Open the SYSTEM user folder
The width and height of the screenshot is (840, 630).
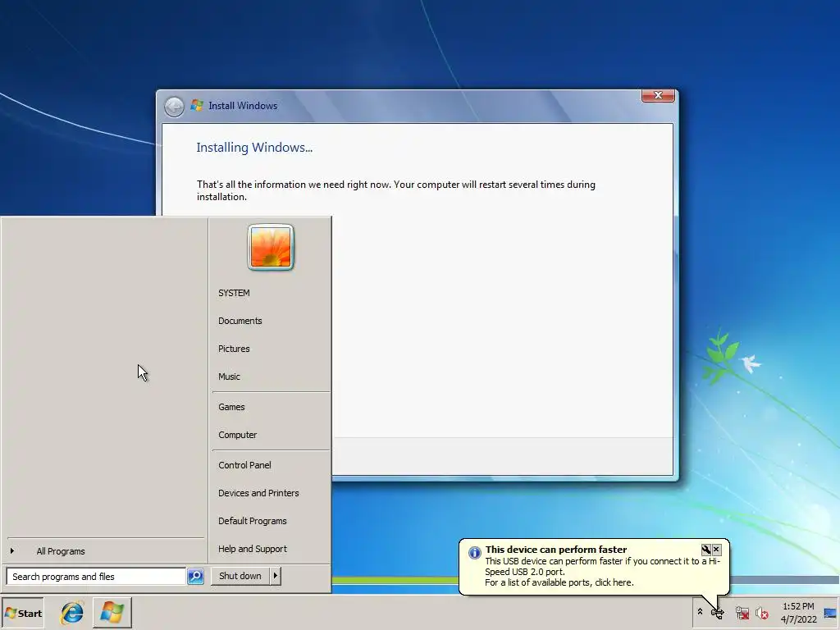click(x=234, y=293)
